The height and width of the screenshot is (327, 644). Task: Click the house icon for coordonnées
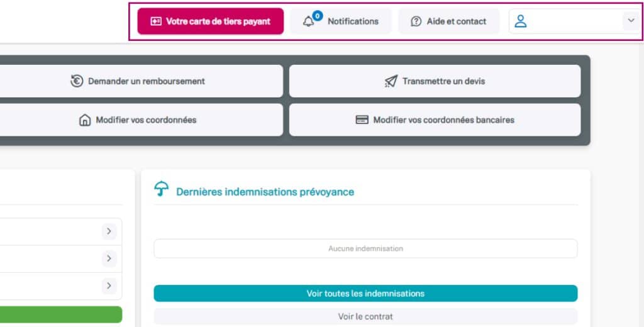[85, 120]
